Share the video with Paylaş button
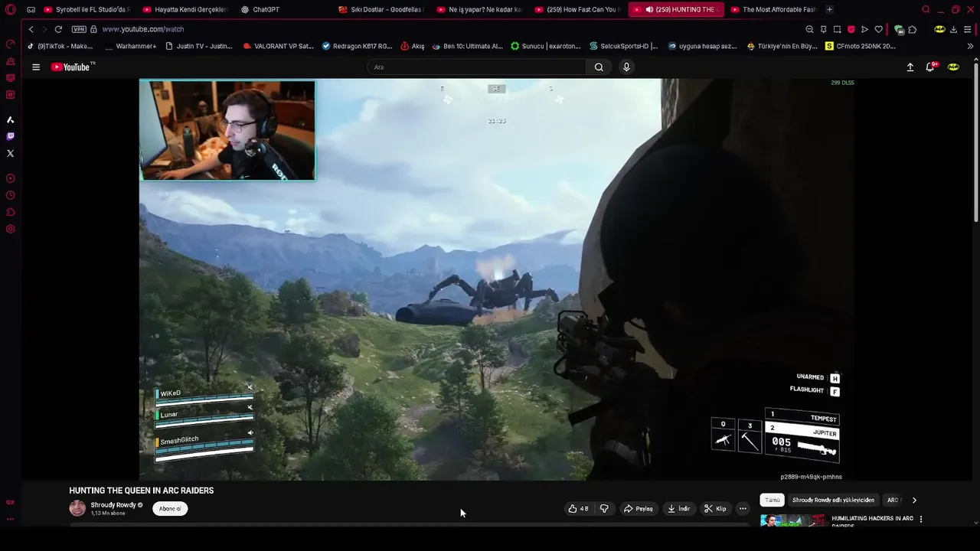 click(639, 509)
